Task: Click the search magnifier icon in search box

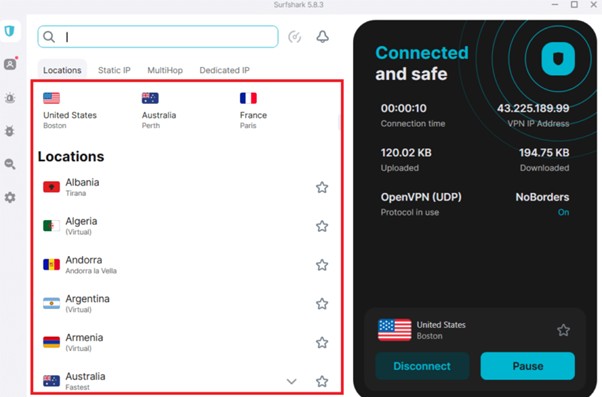Action: tap(49, 37)
